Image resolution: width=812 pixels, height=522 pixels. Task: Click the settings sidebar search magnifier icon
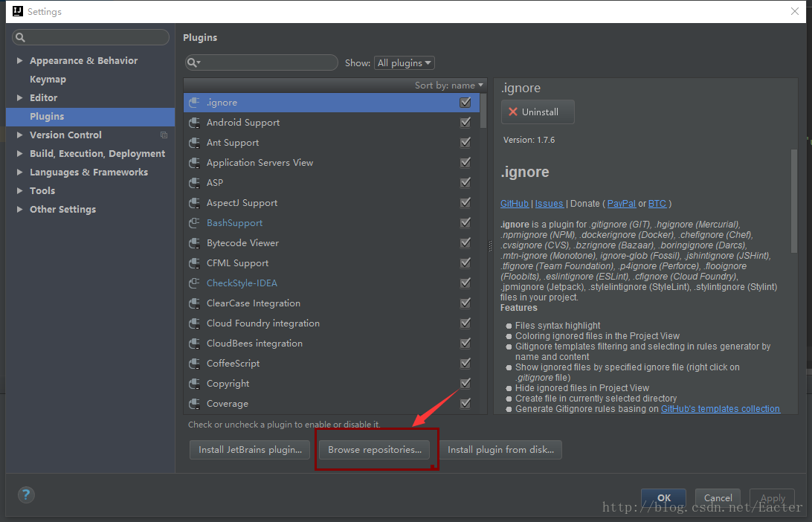tap(20, 37)
